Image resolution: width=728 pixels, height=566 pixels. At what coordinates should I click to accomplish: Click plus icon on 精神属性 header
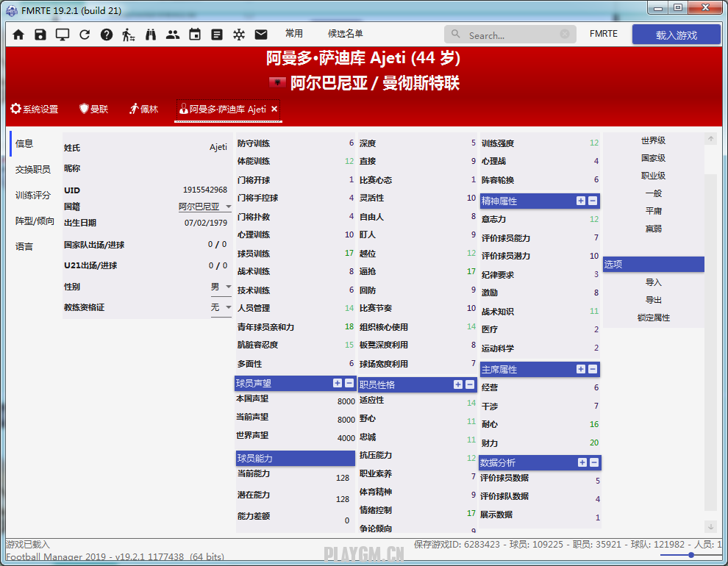tap(581, 201)
